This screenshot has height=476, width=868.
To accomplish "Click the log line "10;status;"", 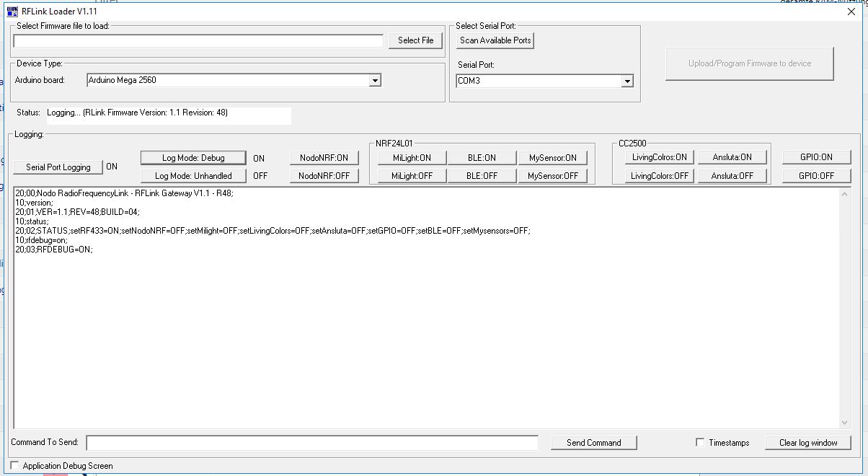I will pos(32,221).
